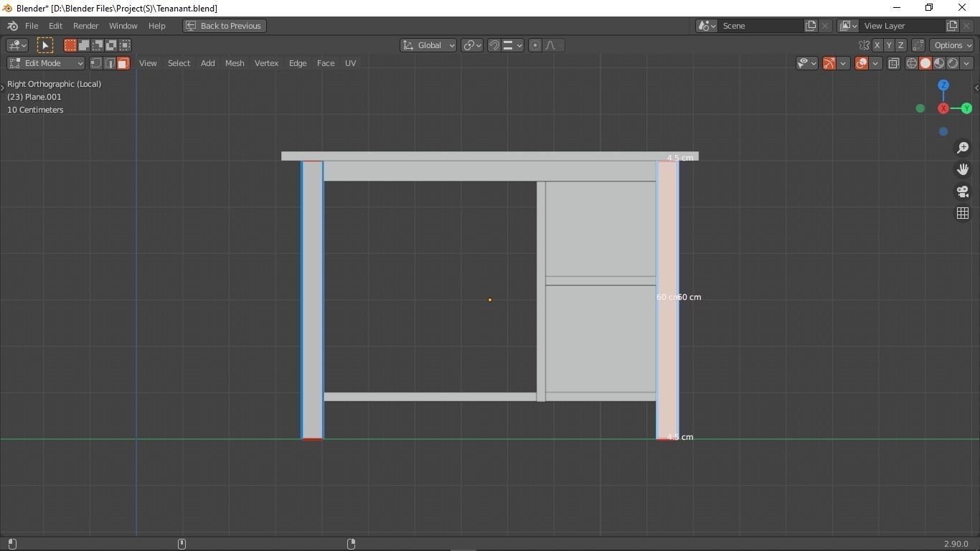Open object types visibility dropdown
Viewport: 980px width, 551px height.
807,63
